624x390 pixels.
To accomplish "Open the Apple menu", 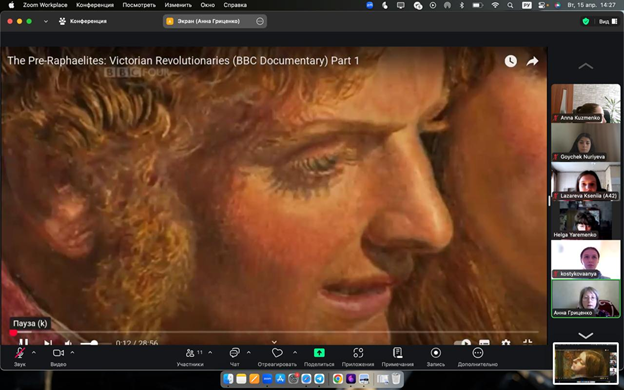I will 11,5.
